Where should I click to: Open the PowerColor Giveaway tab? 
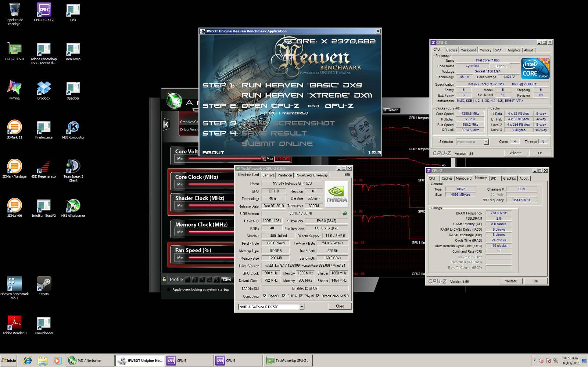312,175
